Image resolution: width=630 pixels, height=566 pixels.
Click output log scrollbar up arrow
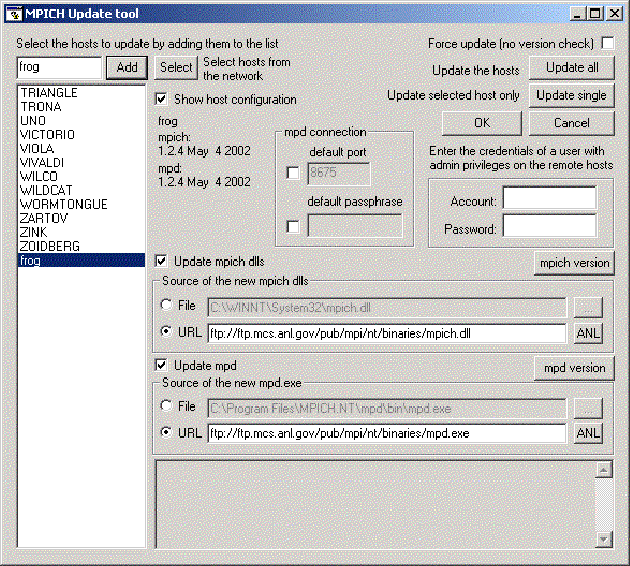point(603,470)
